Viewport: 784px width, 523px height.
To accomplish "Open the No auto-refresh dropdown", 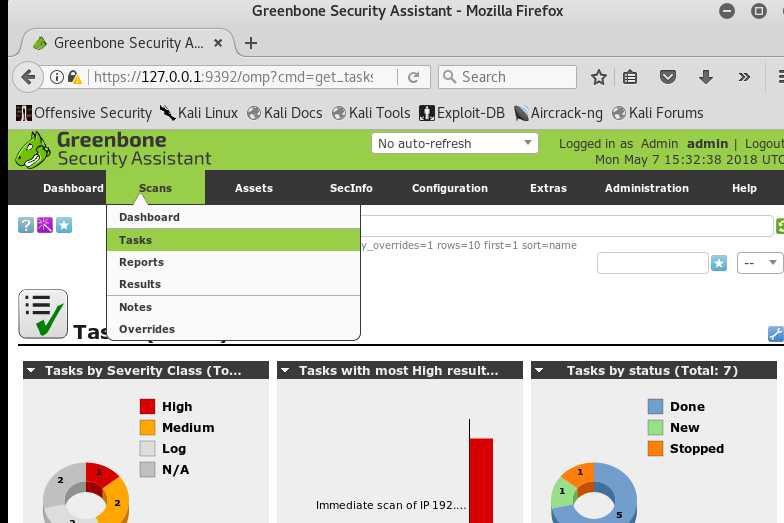I will (x=454, y=144).
